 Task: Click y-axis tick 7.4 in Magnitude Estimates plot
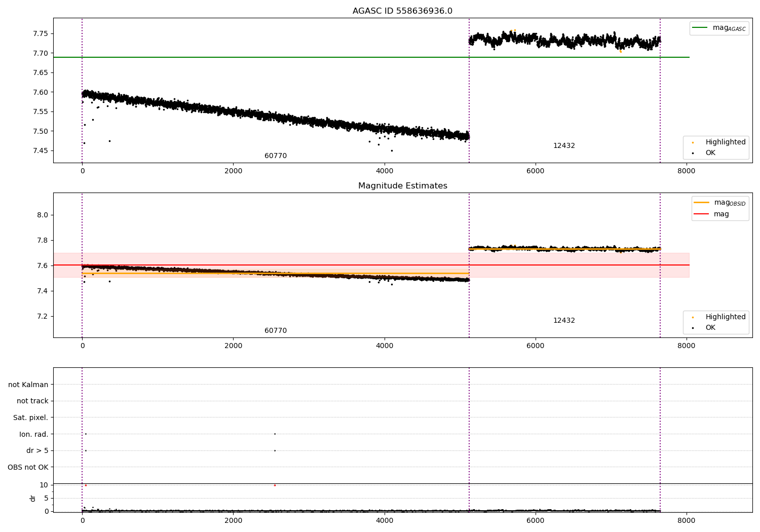click(43, 291)
